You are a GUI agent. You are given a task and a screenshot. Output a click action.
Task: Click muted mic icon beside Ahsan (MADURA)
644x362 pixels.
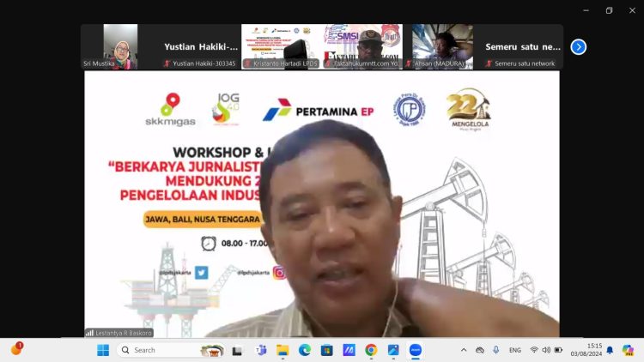[408, 63]
